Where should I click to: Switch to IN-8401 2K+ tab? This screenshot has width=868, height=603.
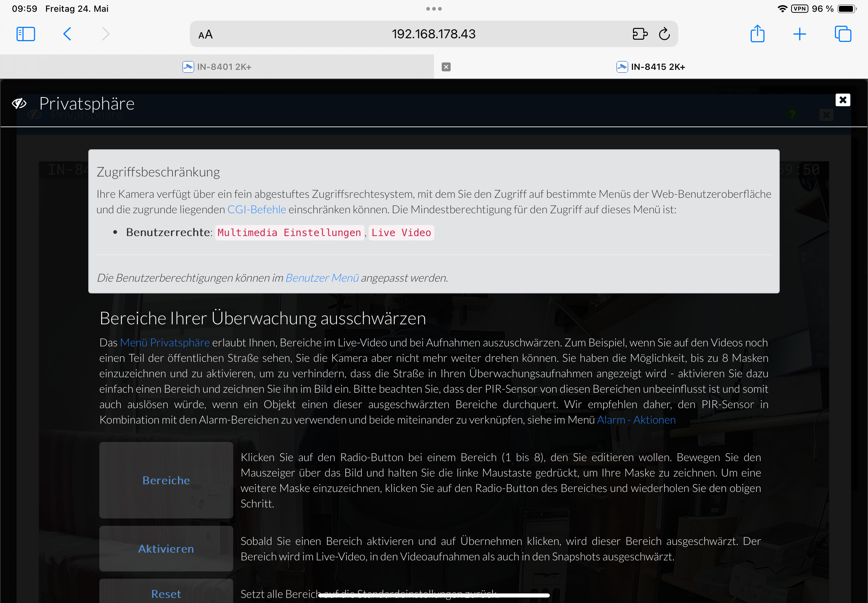point(217,67)
